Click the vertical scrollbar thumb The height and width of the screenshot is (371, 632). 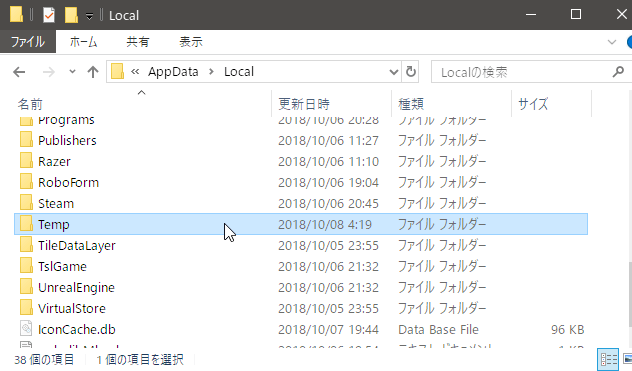630,294
